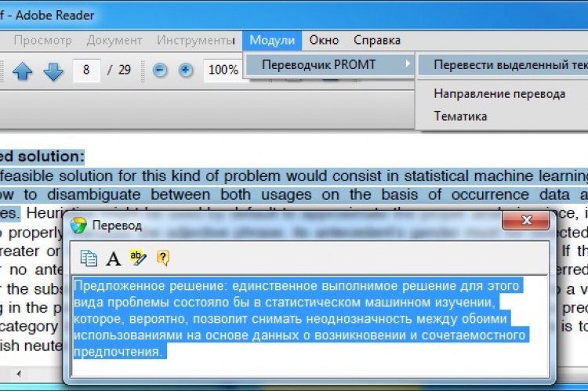This screenshot has height=391, width=588.
Task: Go to next page with down arrow
Action: click(x=53, y=71)
